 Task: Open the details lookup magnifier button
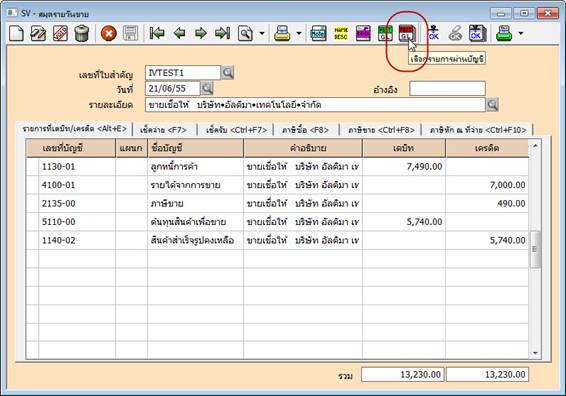tap(492, 105)
